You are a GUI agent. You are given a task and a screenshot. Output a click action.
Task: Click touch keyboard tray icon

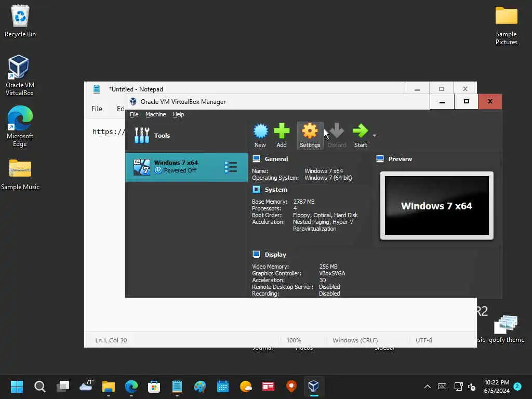(442, 387)
